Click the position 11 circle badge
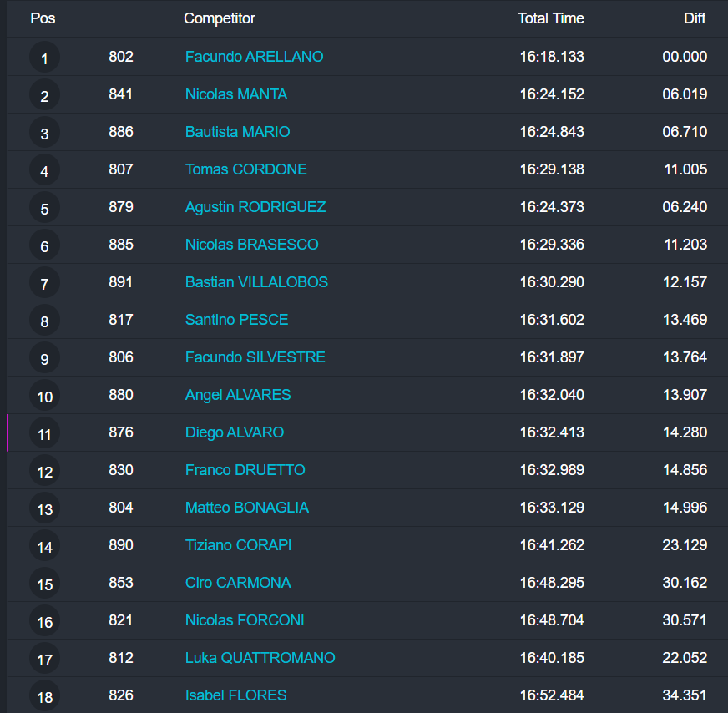Screen dimensions: 728x713 pyautogui.click(x=44, y=433)
